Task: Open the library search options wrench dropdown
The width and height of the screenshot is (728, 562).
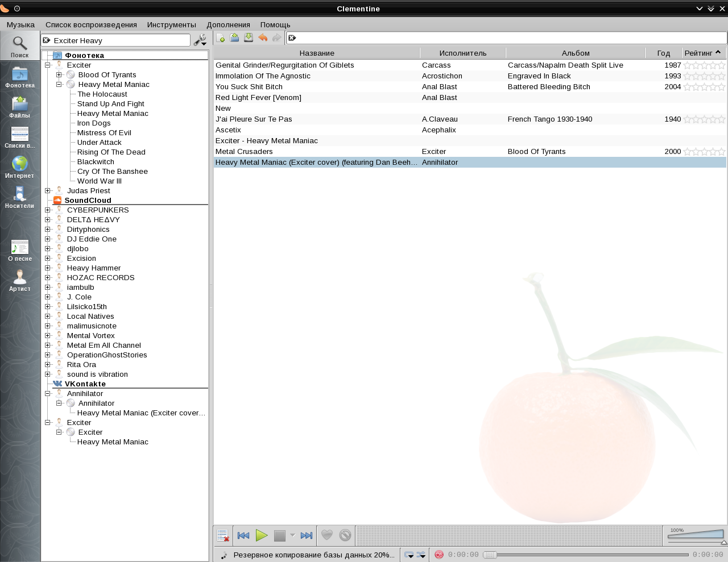Action: coord(200,40)
